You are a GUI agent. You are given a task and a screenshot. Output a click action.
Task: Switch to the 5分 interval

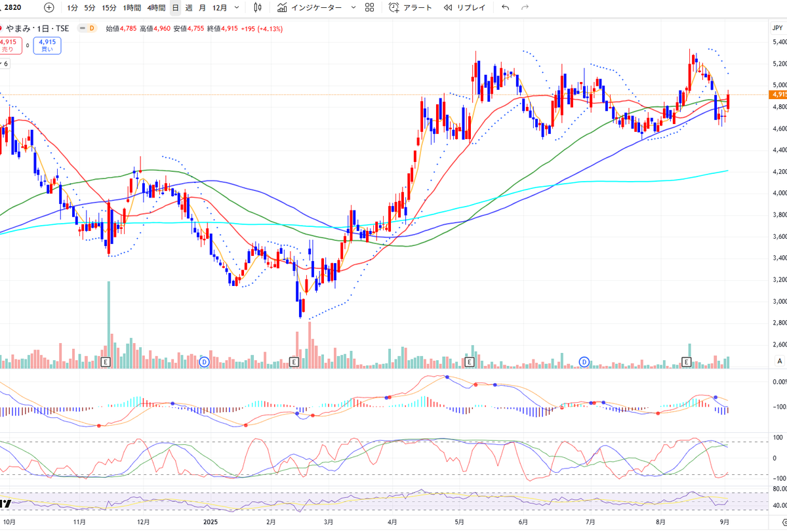click(x=90, y=8)
